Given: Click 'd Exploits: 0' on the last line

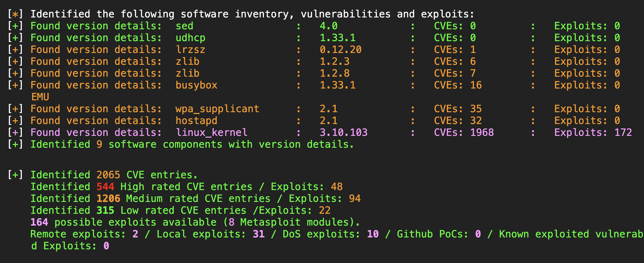Looking at the screenshot, I should pyautogui.click(x=70, y=246).
